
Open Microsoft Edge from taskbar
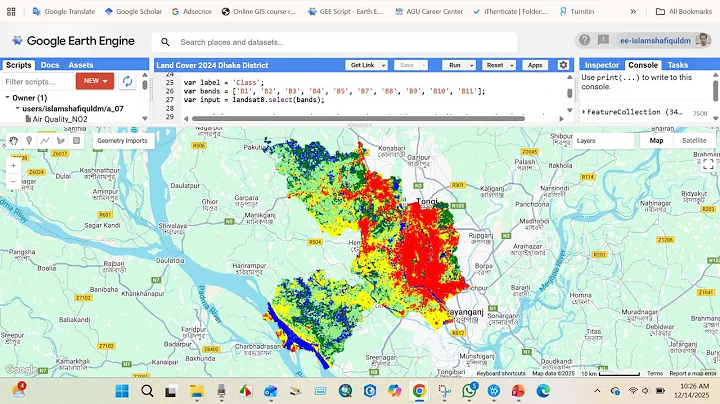tap(543, 391)
